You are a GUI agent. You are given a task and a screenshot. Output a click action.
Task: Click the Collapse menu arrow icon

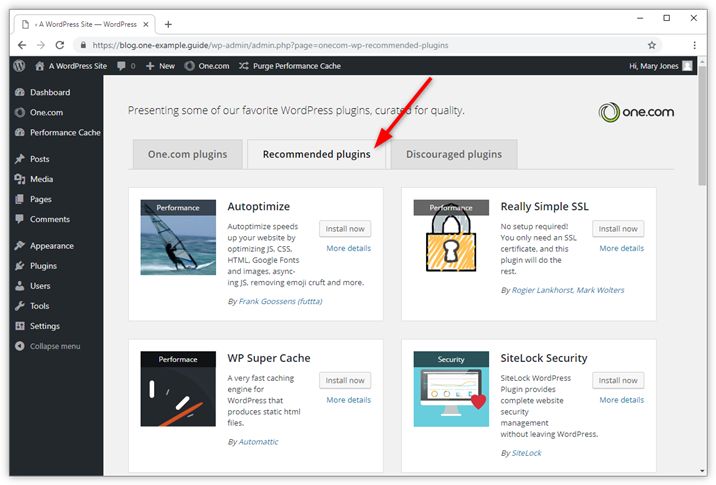coord(20,346)
